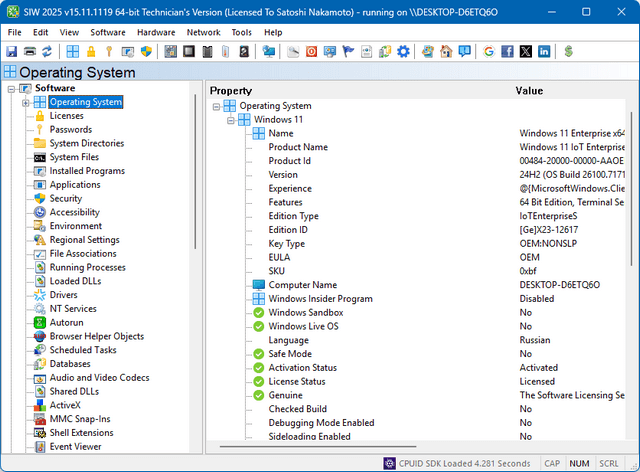
Task: Select Regional Settings tree item
Action: 84,240
